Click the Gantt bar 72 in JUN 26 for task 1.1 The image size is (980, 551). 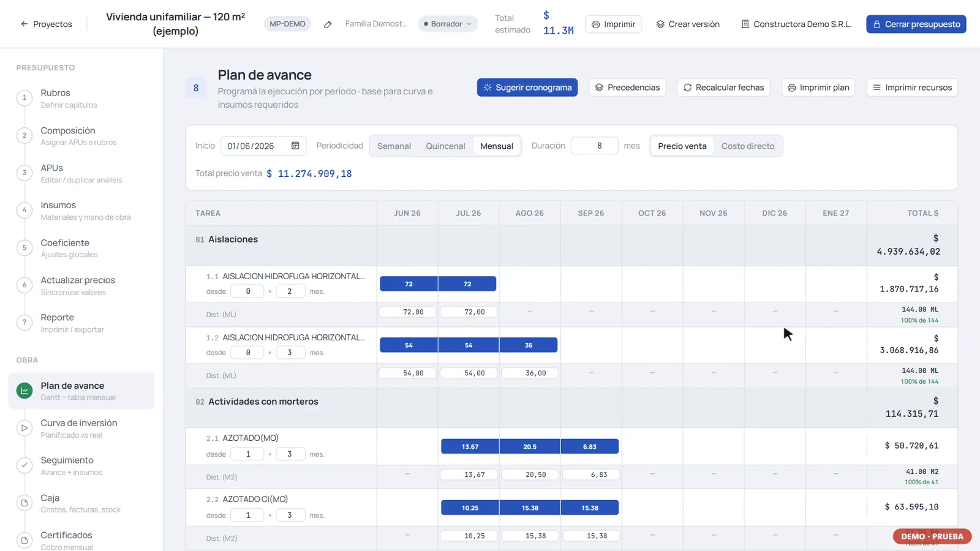pyautogui.click(x=409, y=284)
